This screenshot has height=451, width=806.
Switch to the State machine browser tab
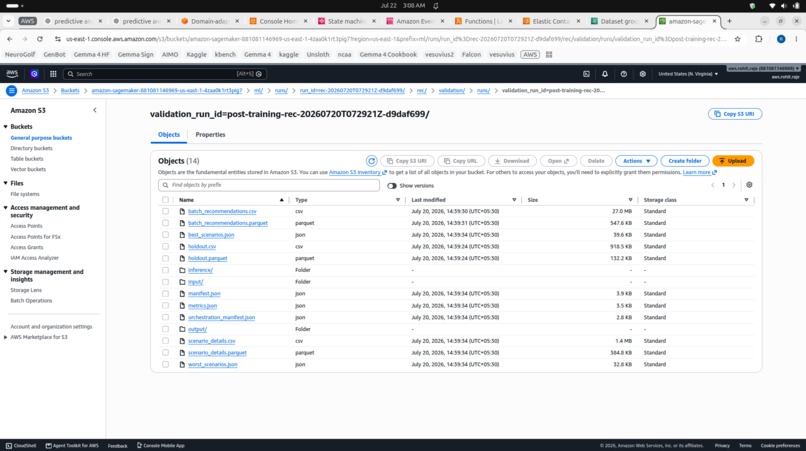(346, 21)
